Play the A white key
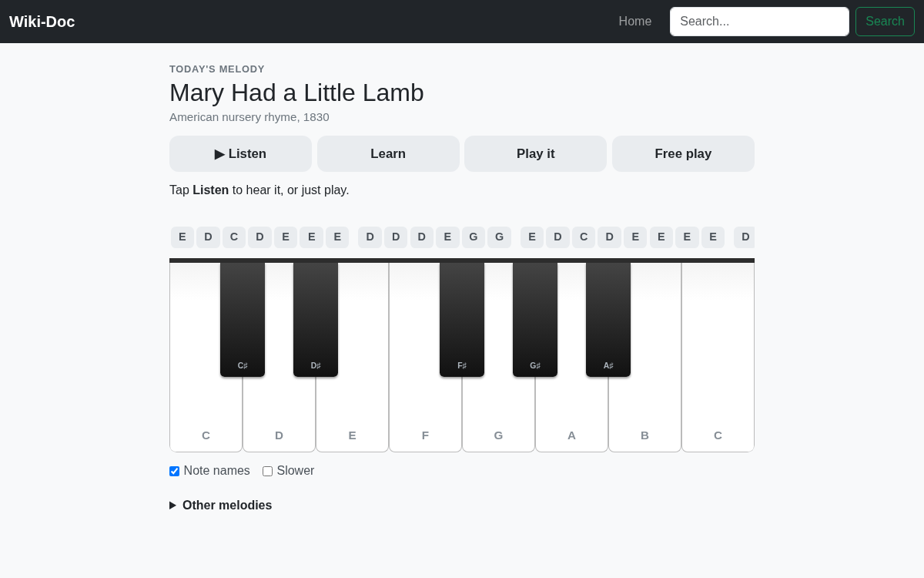Image resolution: width=924 pixels, height=578 pixels. [x=571, y=416]
